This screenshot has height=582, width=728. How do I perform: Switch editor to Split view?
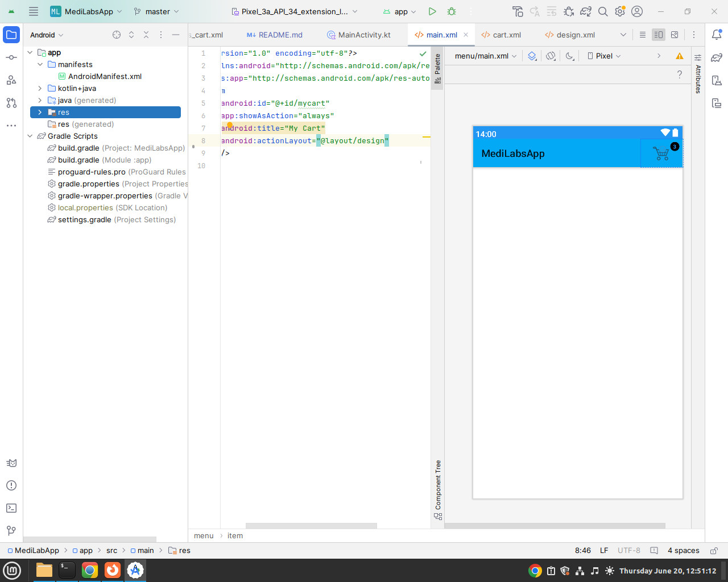tap(659, 35)
